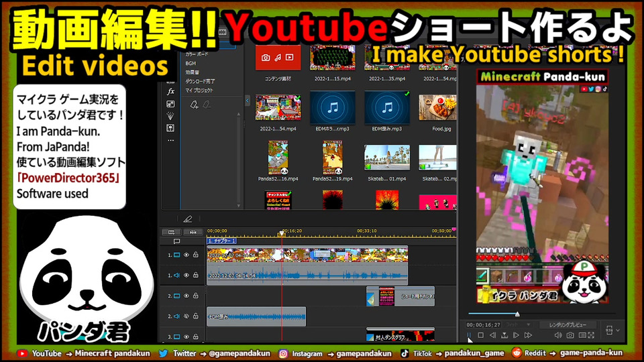644x362 pixels.
Task: Select the EDM重み audio clip on track 2
Action: point(256,316)
